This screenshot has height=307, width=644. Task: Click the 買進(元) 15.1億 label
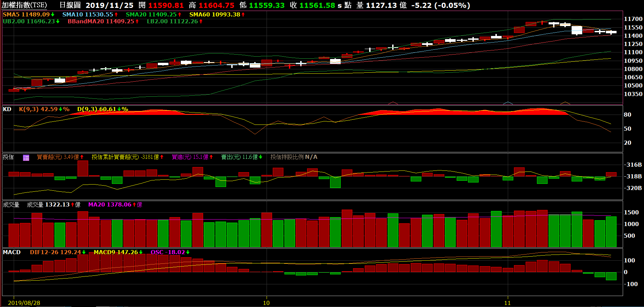192,157
